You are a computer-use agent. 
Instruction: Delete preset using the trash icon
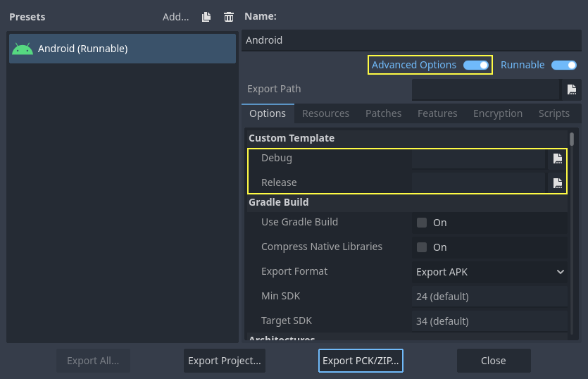point(228,17)
